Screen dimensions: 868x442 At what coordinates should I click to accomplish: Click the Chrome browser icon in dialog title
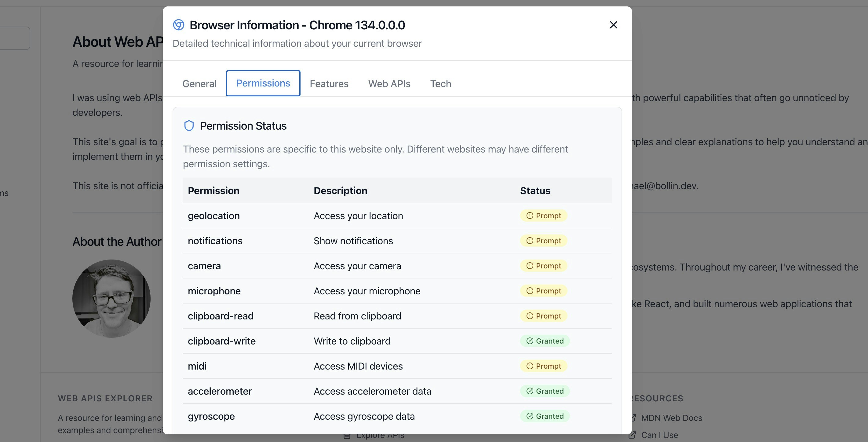coord(179,25)
